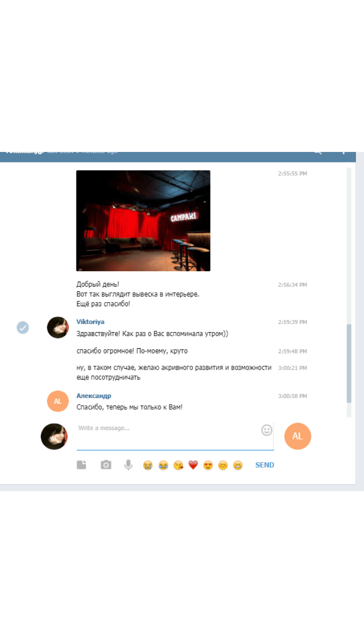Click the attach file icon
Image resolution: width=364 pixels, height=643 pixels.
81,465
